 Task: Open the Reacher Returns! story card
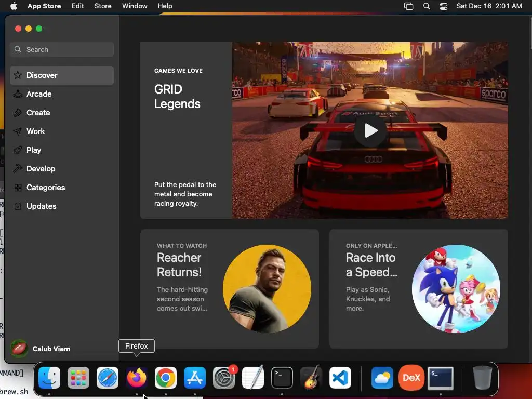(229, 289)
